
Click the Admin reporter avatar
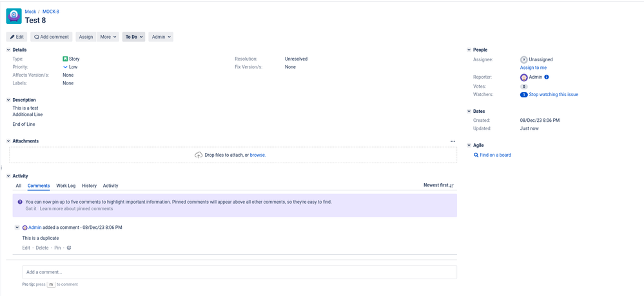(x=523, y=77)
